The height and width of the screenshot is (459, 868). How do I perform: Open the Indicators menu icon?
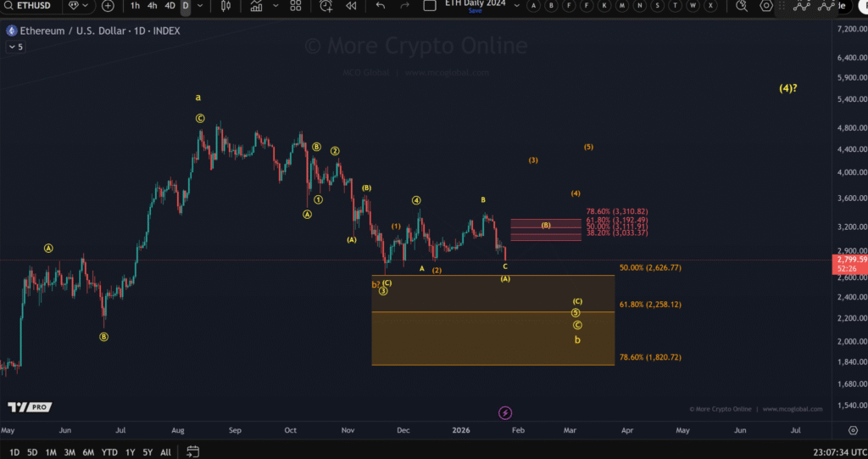pos(257,5)
